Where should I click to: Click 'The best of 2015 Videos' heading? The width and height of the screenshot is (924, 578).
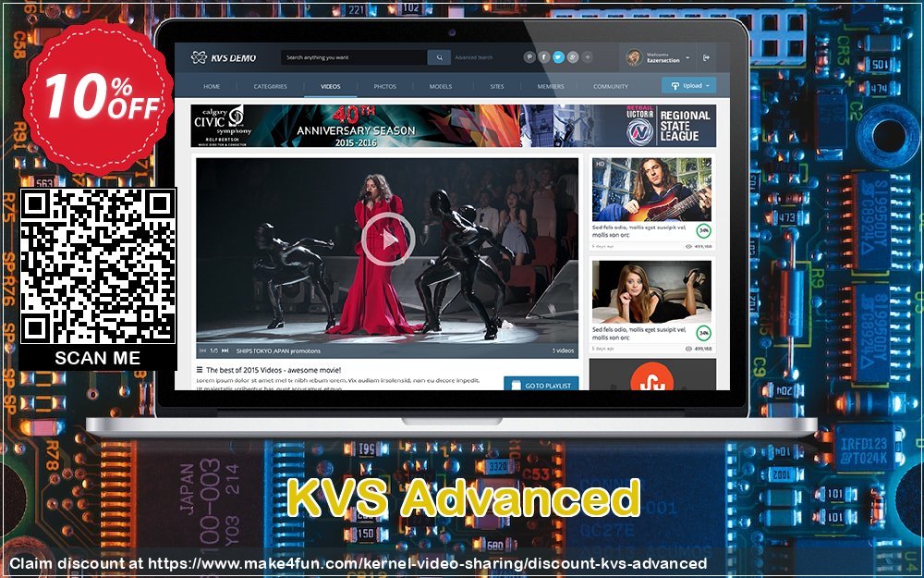[x=274, y=370]
